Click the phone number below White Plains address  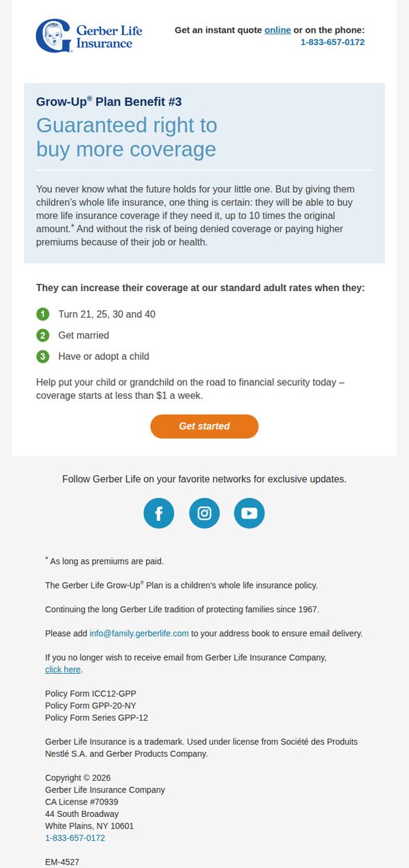click(x=75, y=838)
